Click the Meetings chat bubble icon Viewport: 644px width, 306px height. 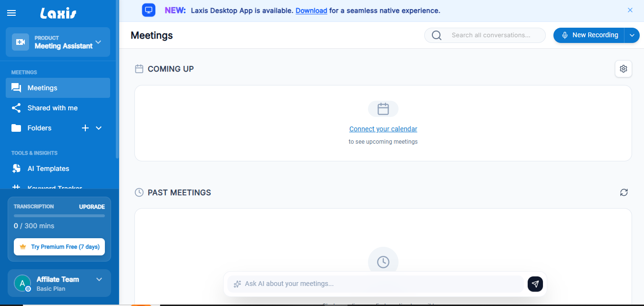16,88
